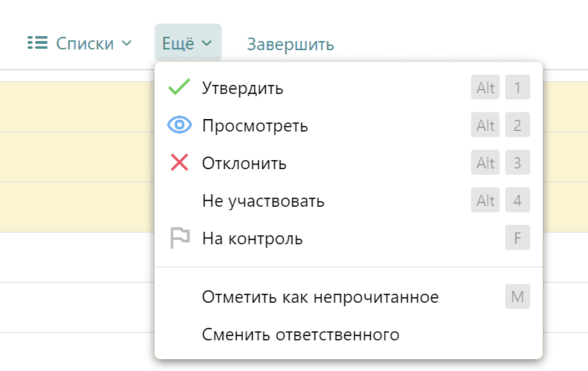Select the first yellow highlighted list row

pos(77,106)
